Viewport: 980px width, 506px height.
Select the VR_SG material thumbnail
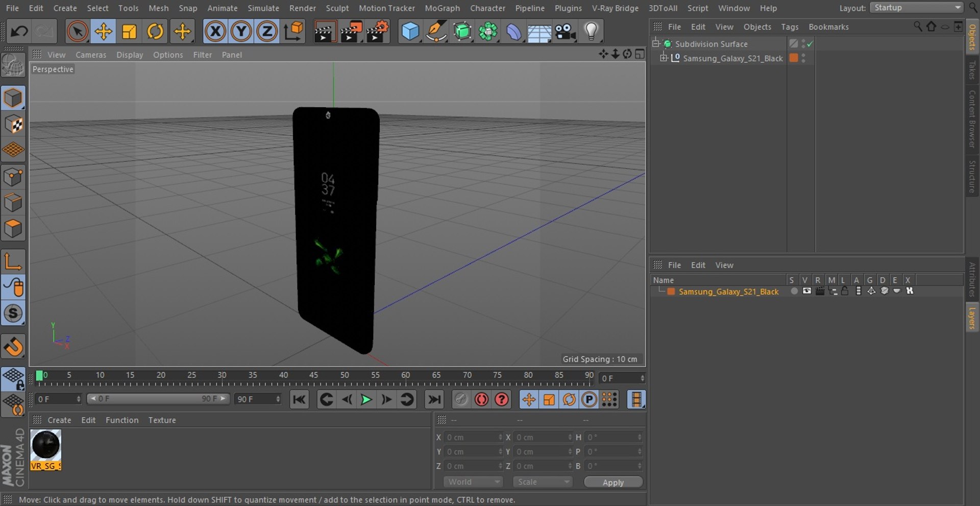tap(46, 449)
